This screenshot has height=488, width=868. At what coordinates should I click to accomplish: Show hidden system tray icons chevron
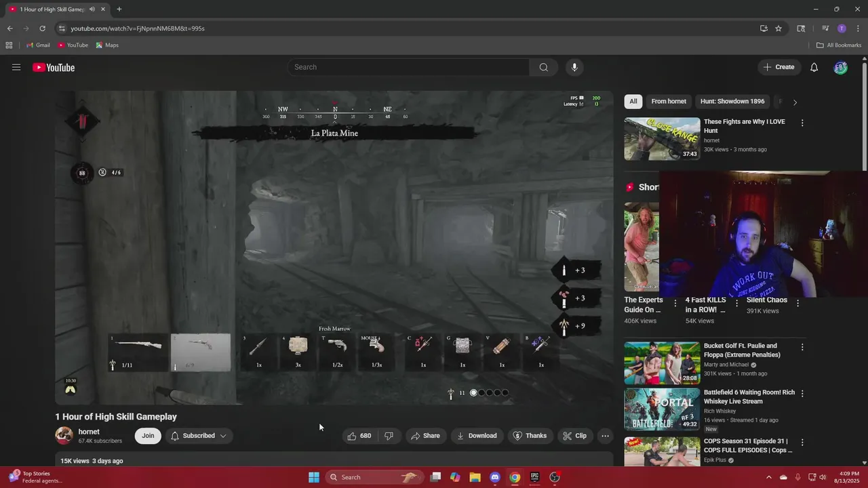tap(769, 477)
